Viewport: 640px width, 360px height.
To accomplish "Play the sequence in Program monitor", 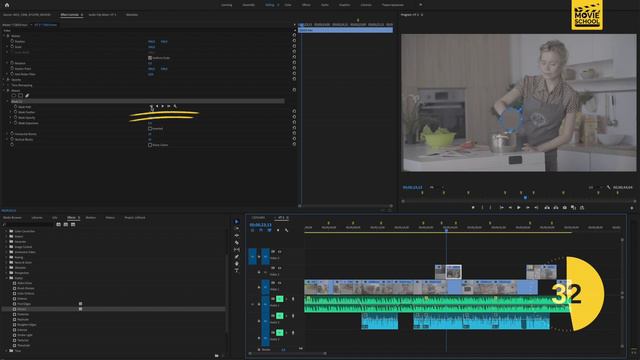I will [x=519, y=207].
